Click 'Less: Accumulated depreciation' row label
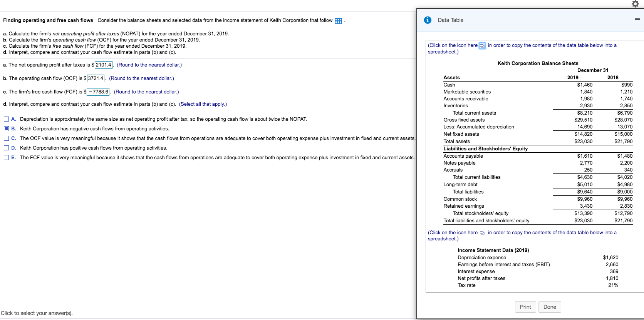This screenshot has width=644, height=320. pos(479,127)
